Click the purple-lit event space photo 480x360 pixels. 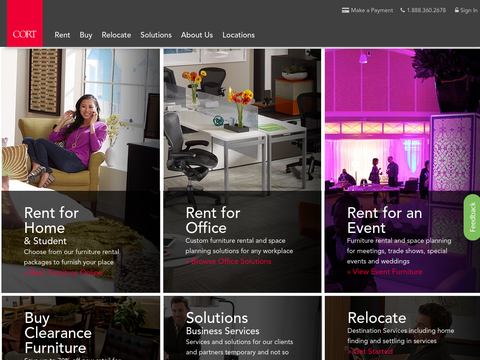(403, 120)
